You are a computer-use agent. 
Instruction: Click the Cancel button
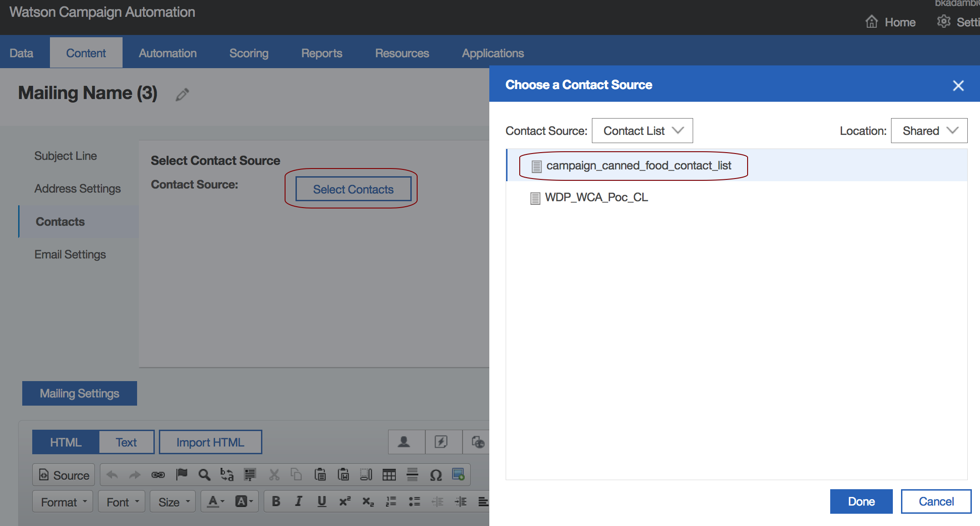coord(936,501)
